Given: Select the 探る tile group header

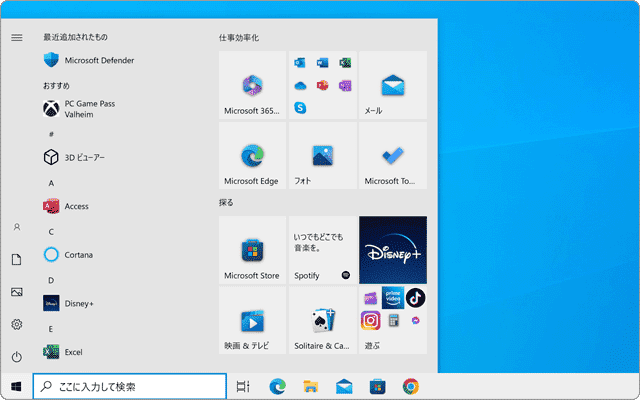Looking at the screenshot, I should [x=226, y=202].
